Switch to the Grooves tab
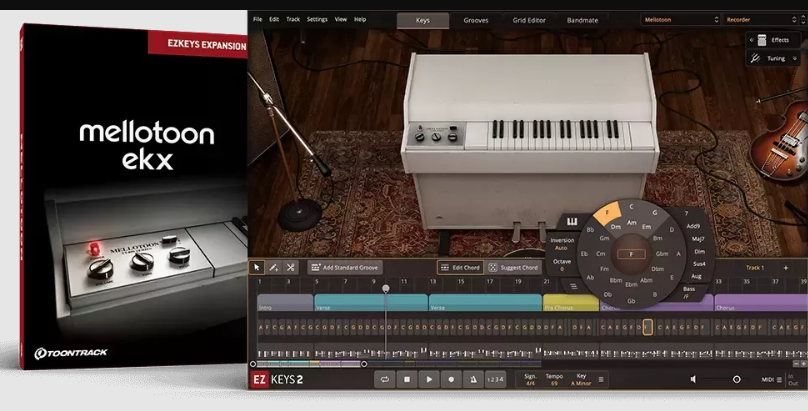 [476, 19]
